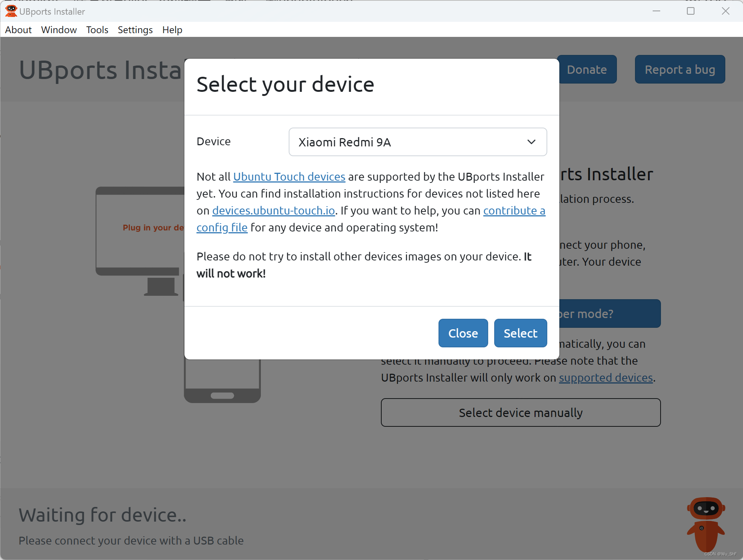This screenshot has width=743, height=560.
Task: Open the Help menu
Action: (x=172, y=30)
